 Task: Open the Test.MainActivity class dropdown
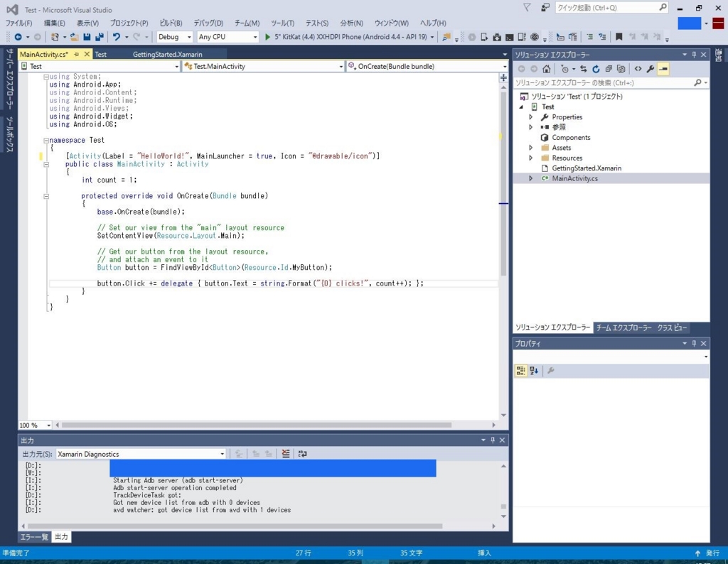click(264, 66)
